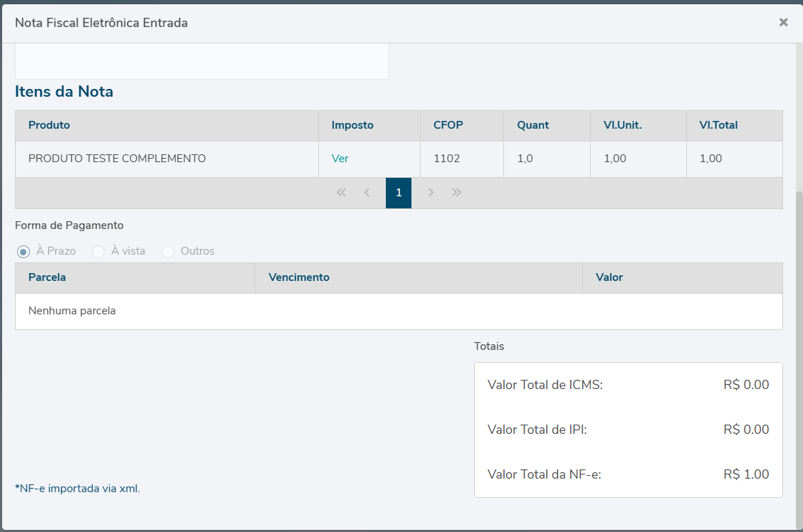
Task: Open the Ver tax details link
Action: click(x=340, y=159)
